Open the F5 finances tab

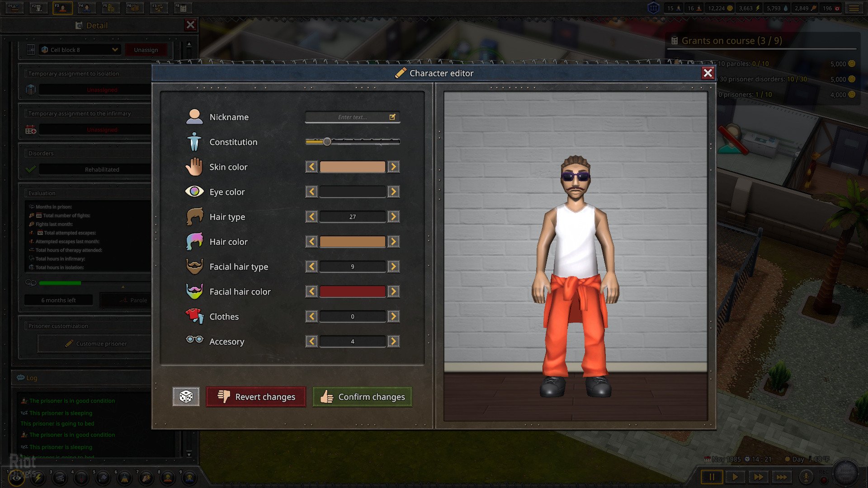[110, 8]
